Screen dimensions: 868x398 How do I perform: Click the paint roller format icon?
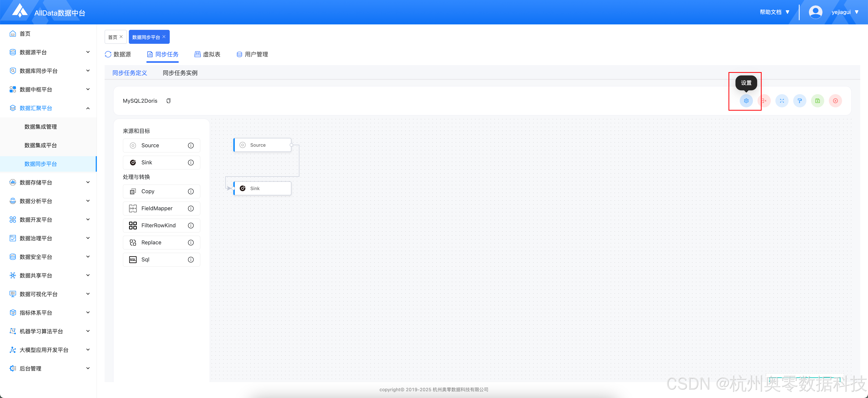800,101
